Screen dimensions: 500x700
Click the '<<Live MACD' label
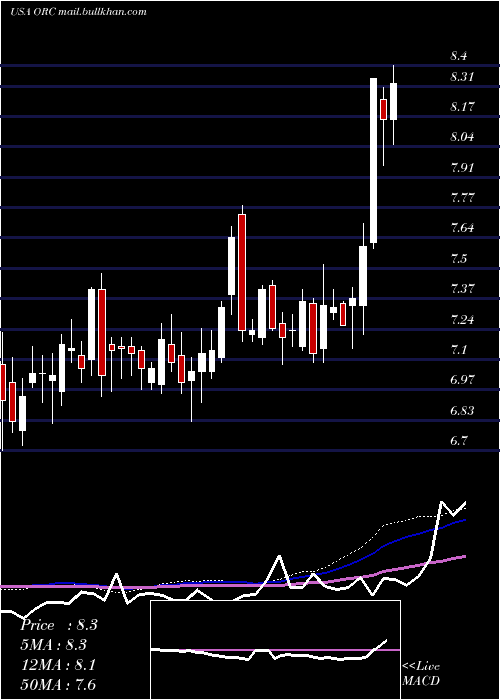421,673
